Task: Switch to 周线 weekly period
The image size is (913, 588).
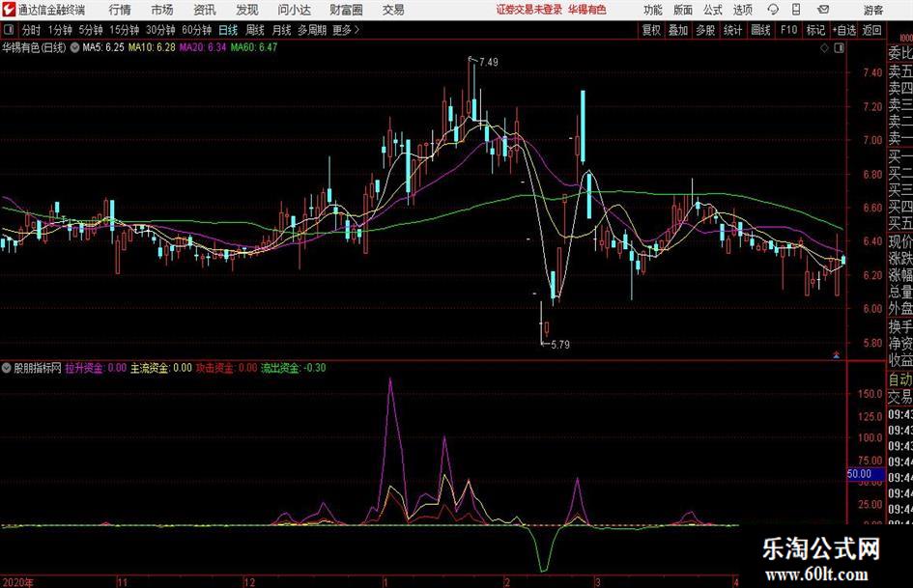Action: 254,30
